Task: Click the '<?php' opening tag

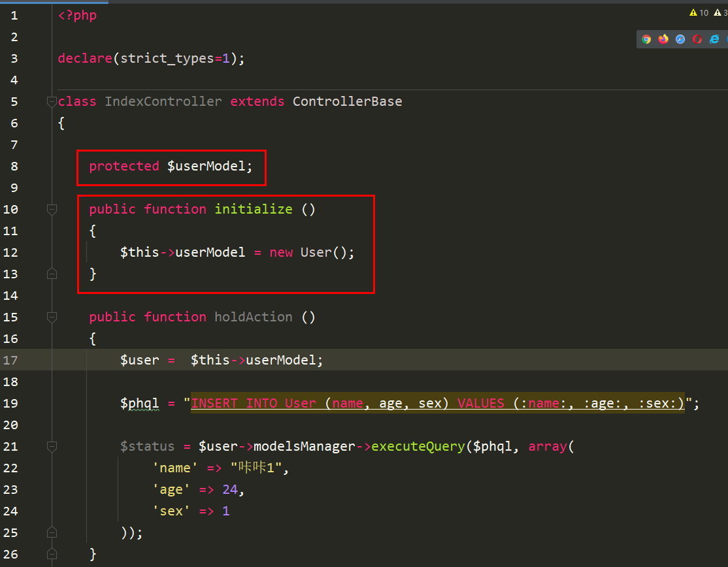Action: tap(77, 15)
